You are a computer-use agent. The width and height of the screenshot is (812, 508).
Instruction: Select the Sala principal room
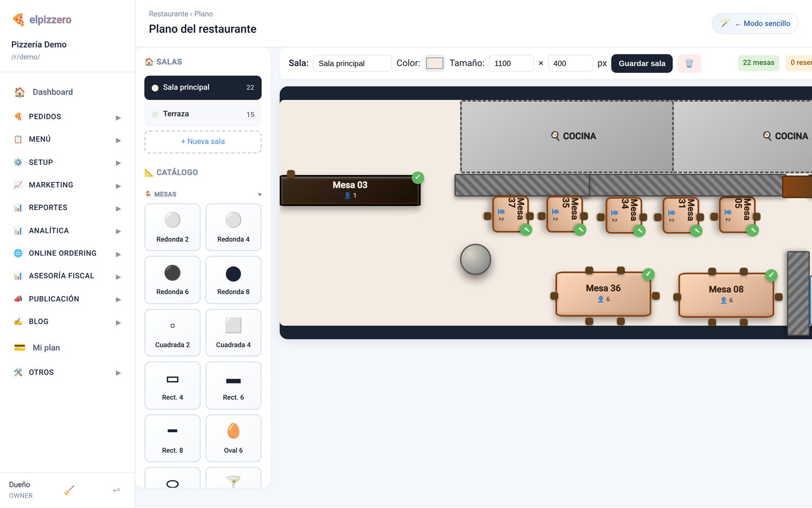click(203, 87)
